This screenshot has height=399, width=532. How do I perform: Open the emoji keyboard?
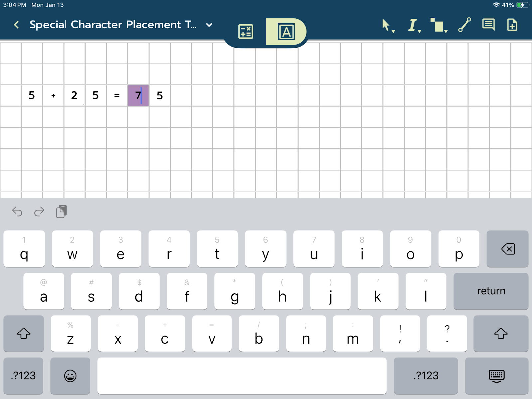[70, 376]
